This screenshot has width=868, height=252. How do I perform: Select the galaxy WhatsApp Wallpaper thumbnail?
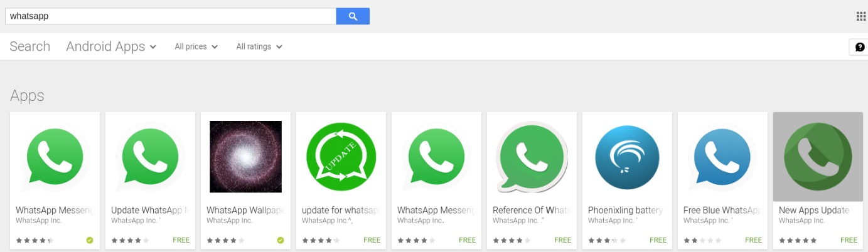click(x=245, y=157)
